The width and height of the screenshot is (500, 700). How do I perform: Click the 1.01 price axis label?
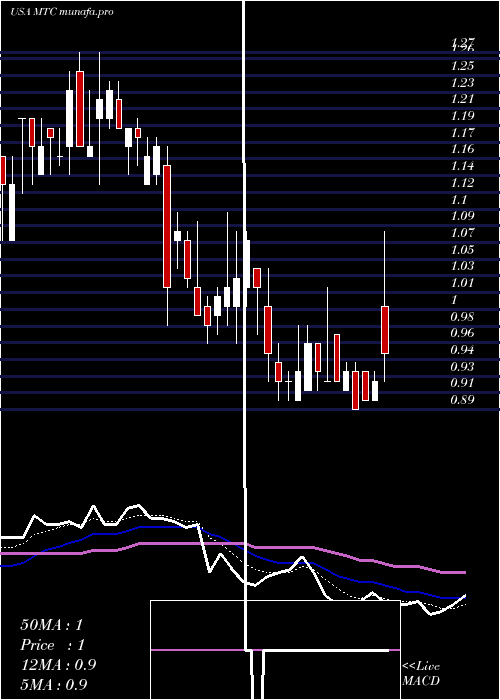(x=462, y=283)
